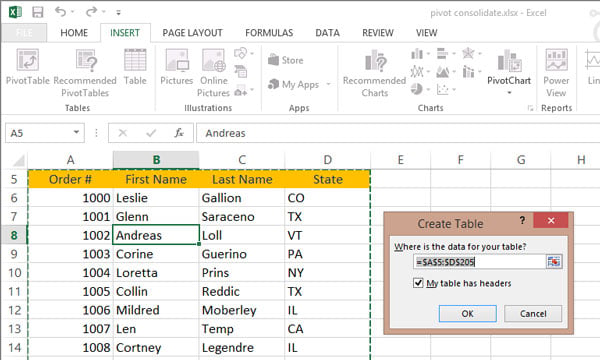This screenshot has width=600, height=360.
Task: Undo the last action
Action: pos(60,12)
